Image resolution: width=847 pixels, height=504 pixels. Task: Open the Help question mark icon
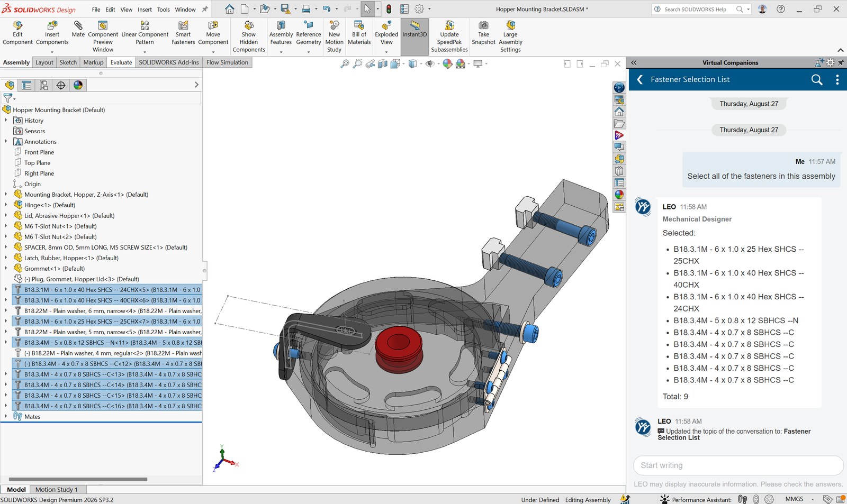click(781, 9)
